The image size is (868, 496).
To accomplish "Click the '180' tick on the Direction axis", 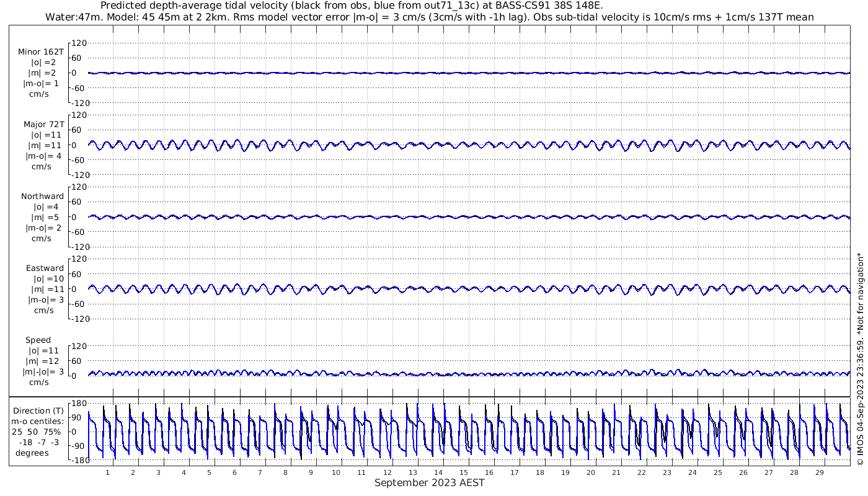I will click(78, 403).
